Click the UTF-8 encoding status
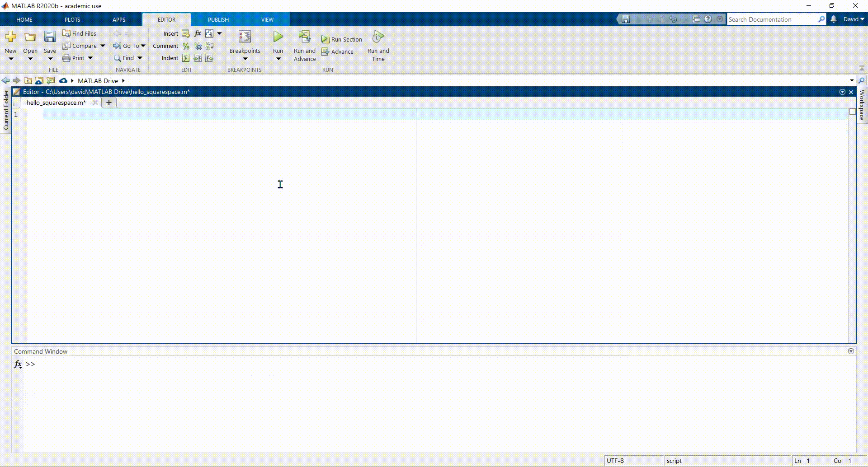 coord(615,461)
